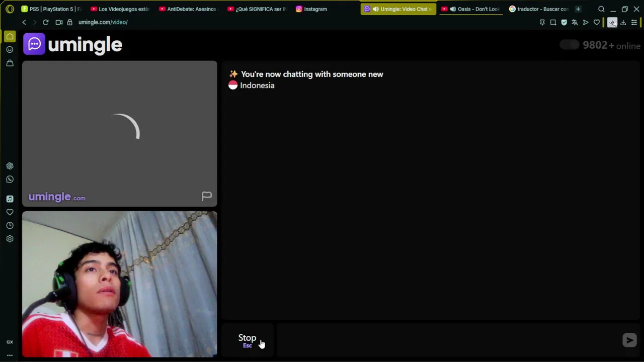
Task: Open the shopping bag sidebar icon
Action: [10, 63]
